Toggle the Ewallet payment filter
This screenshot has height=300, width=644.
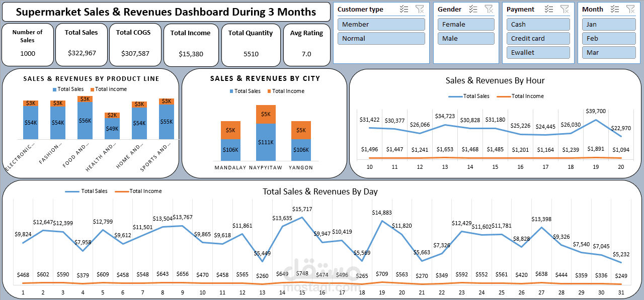click(x=538, y=52)
